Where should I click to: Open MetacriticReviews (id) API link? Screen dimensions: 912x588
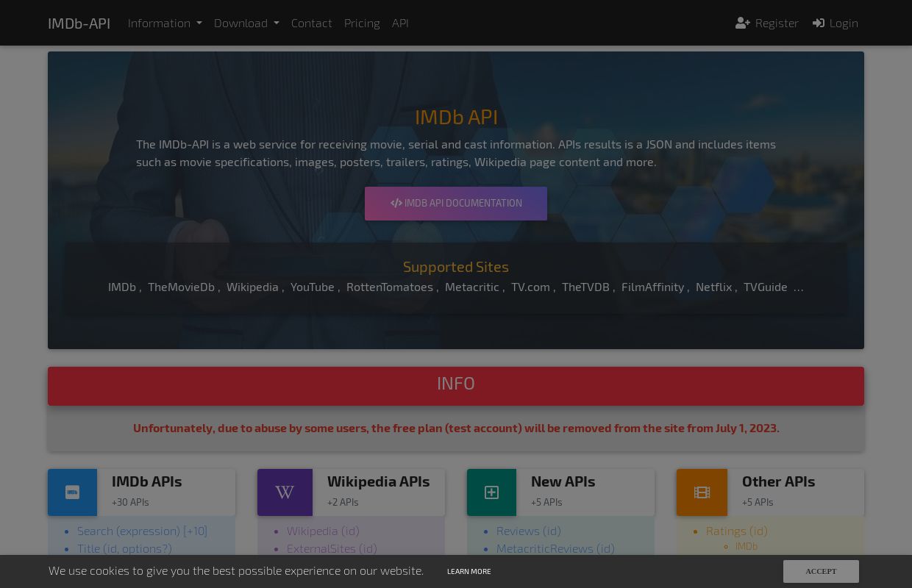[x=555, y=548]
